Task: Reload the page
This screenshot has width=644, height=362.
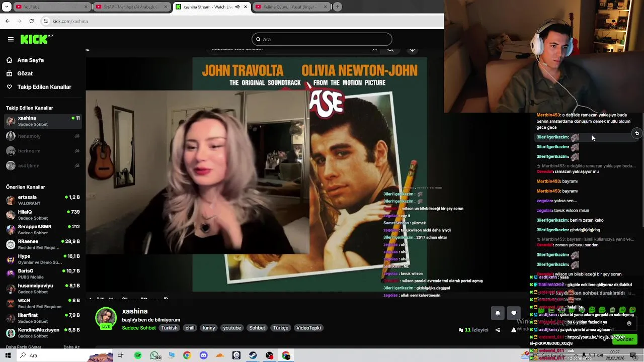Action: coord(31,21)
